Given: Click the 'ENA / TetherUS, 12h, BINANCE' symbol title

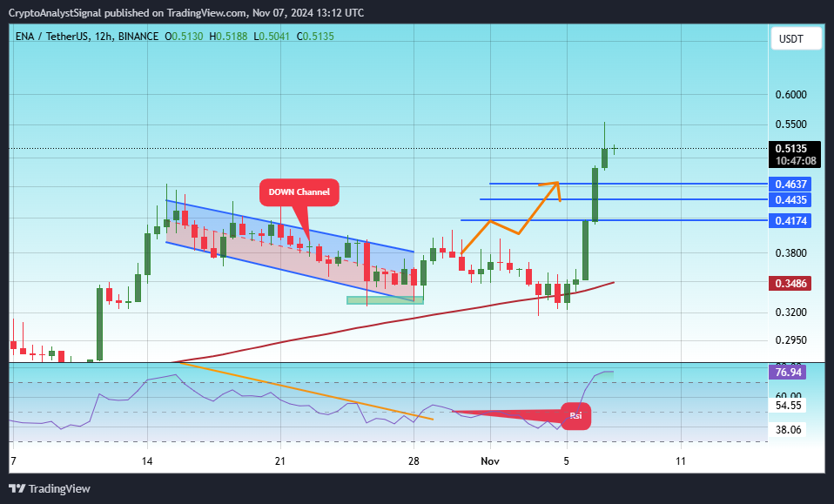Looking at the screenshot, I should [x=87, y=37].
